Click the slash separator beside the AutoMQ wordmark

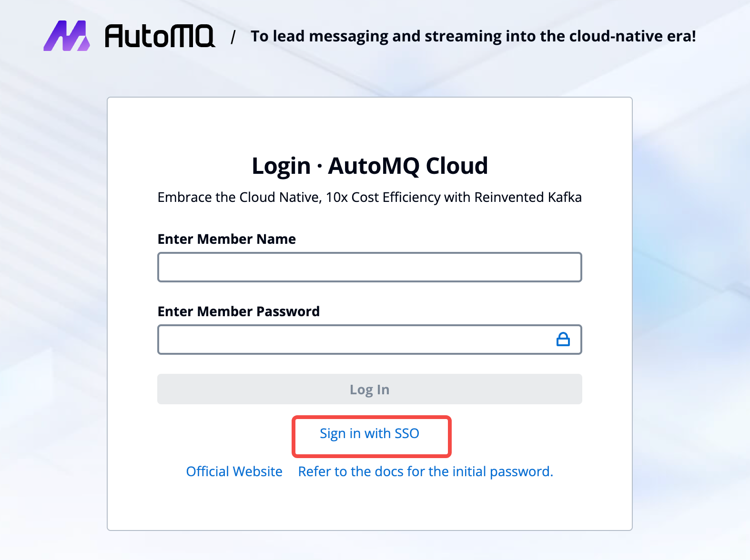pos(233,37)
